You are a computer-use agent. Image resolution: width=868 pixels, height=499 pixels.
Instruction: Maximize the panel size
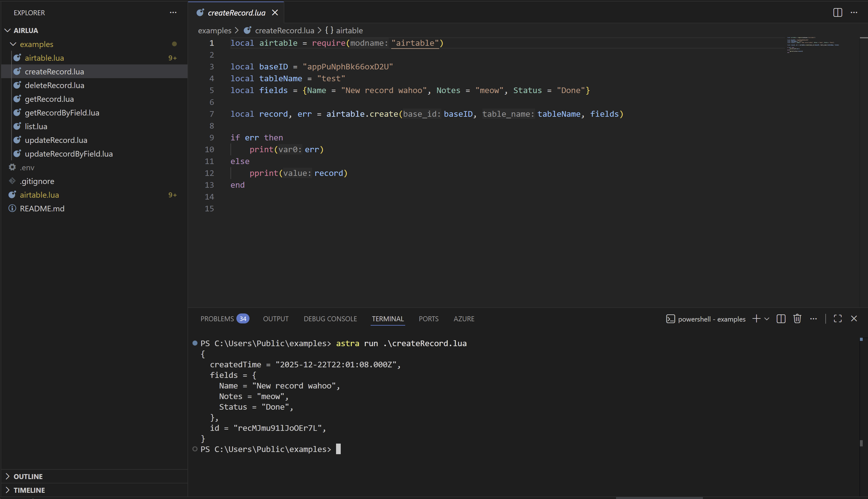click(x=837, y=319)
